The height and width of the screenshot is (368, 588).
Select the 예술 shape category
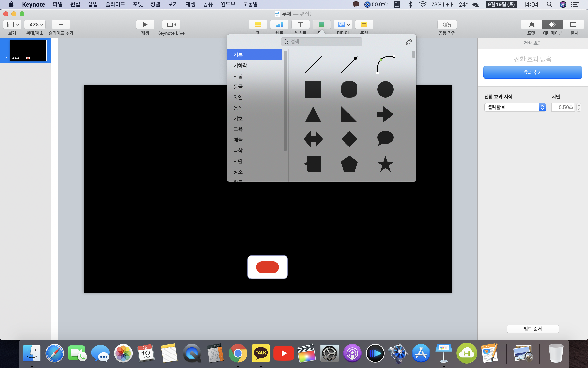coord(254,140)
